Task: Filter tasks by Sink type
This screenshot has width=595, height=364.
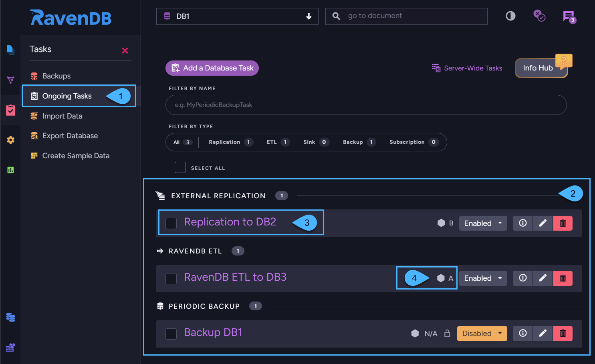Action: click(316, 142)
